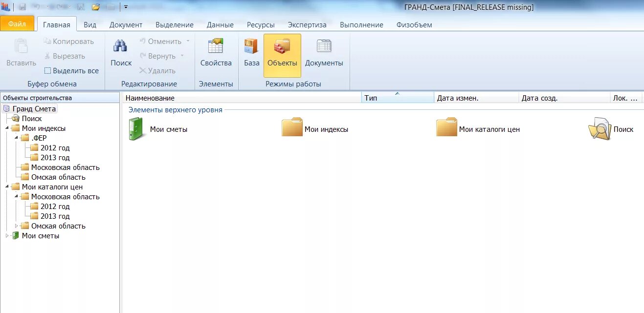Click the open folder icon in quick access toolbar
This screenshot has width=644, height=313.
click(x=96, y=7)
